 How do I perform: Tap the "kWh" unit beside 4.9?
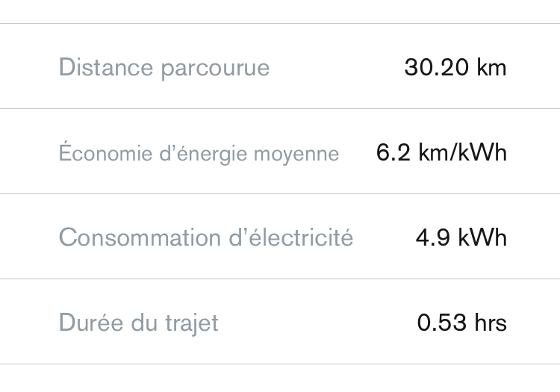(x=482, y=238)
